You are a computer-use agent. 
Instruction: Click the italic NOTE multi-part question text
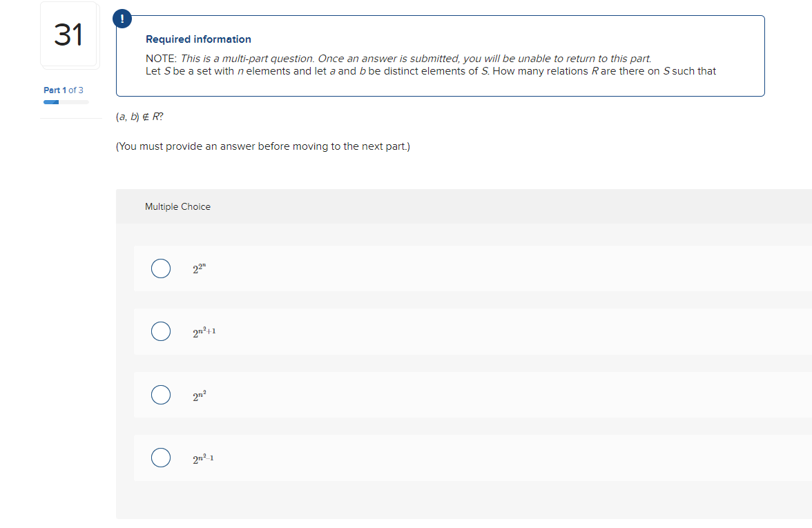[414, 59]
